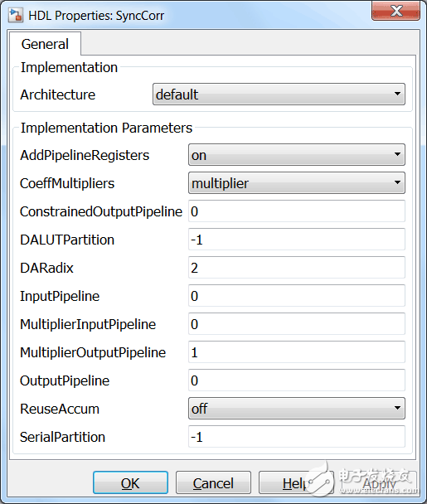This screenshot has height=504, width=427.
Task: Click the InputPipeline input field
Action: pyautogui.click(x=297, y=296)
